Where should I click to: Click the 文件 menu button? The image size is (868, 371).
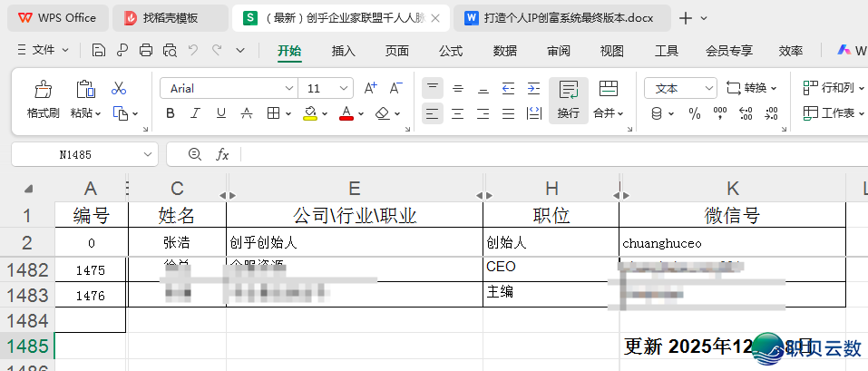click(x=44, y=51)
